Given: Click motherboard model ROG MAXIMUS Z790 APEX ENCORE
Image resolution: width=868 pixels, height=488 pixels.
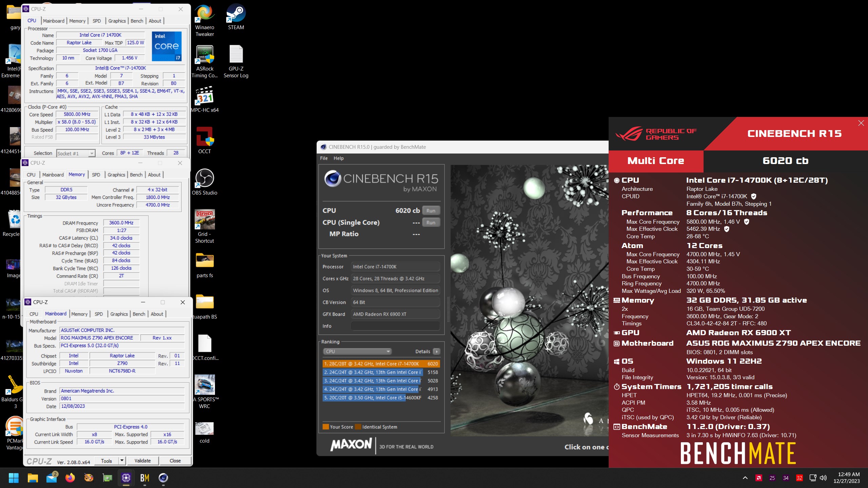Looking at the screenshot, I should [99, 338].
